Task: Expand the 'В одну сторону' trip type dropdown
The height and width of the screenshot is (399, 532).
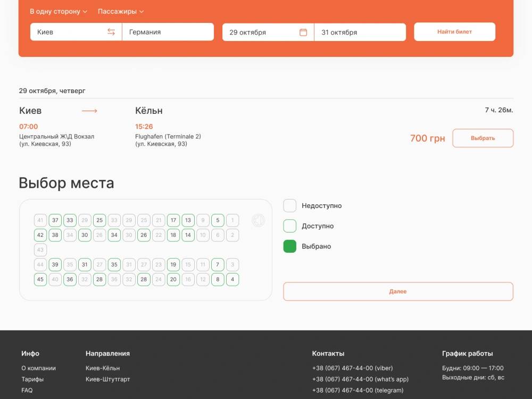Action: point(59,12)
